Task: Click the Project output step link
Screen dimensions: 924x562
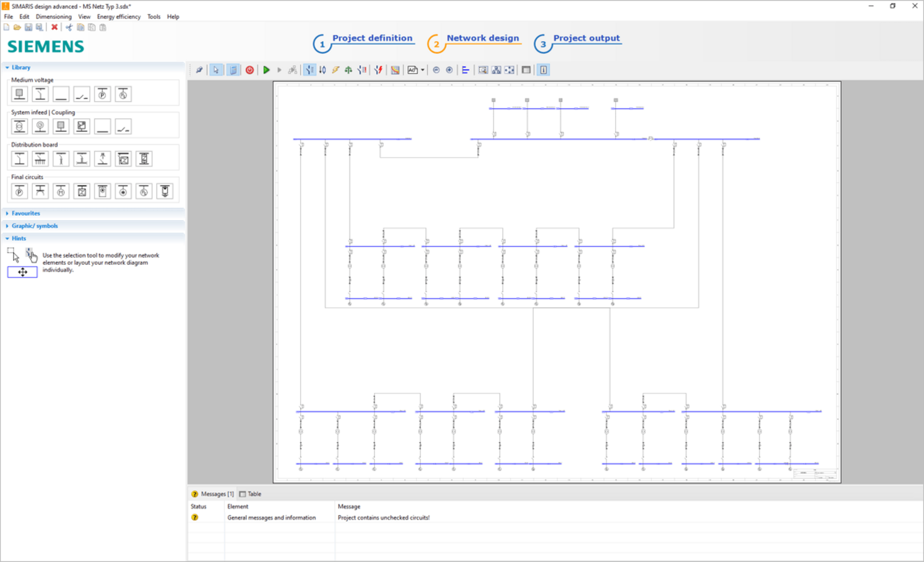Action: coord(586,38)
